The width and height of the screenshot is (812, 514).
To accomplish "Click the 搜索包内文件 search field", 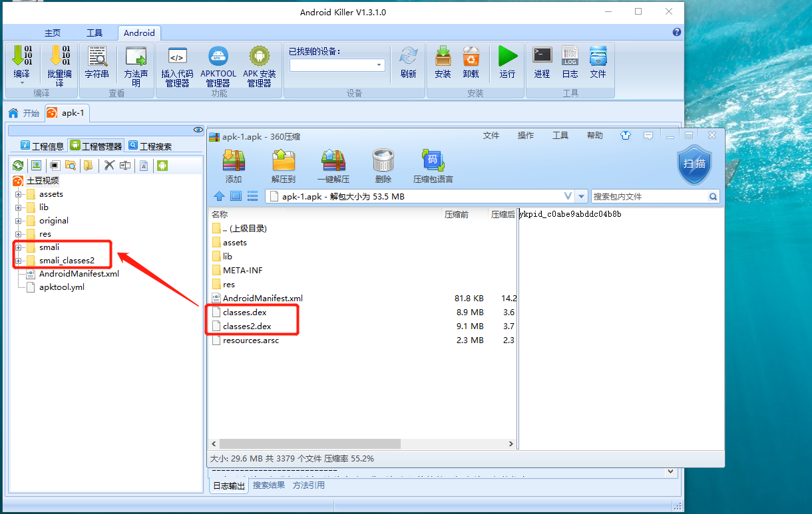I will [x=649, y=197].
